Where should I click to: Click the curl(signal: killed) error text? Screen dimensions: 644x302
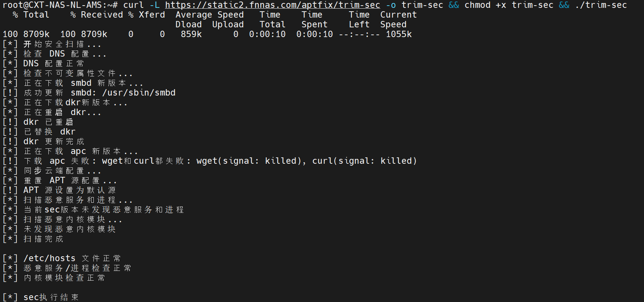[x=364, y=161]
